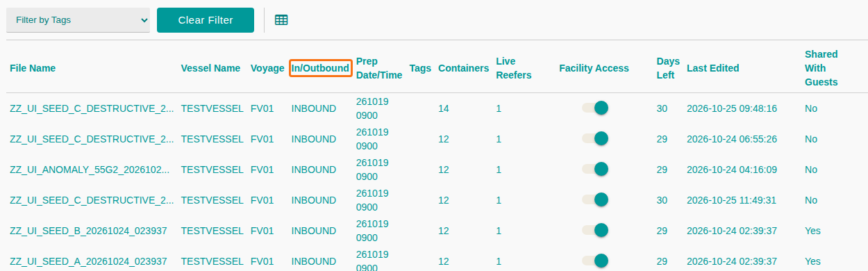Click prep date 261019 0900 in ZZ_UI_SEED_B row
Image resolution: width=868 pixels, height=271 pixels.
pyautogui.click(x=372, y=231)
